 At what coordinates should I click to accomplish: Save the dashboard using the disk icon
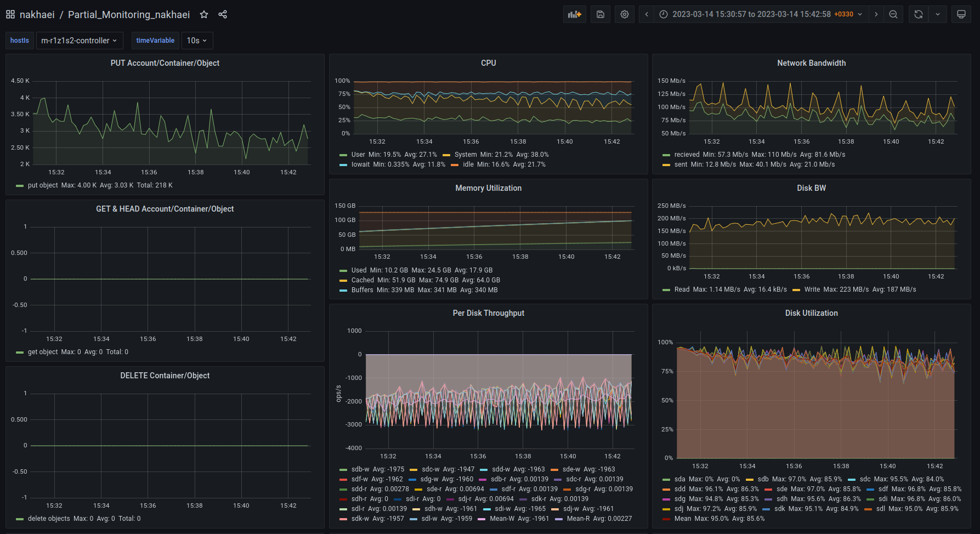[x=601, y=14]
